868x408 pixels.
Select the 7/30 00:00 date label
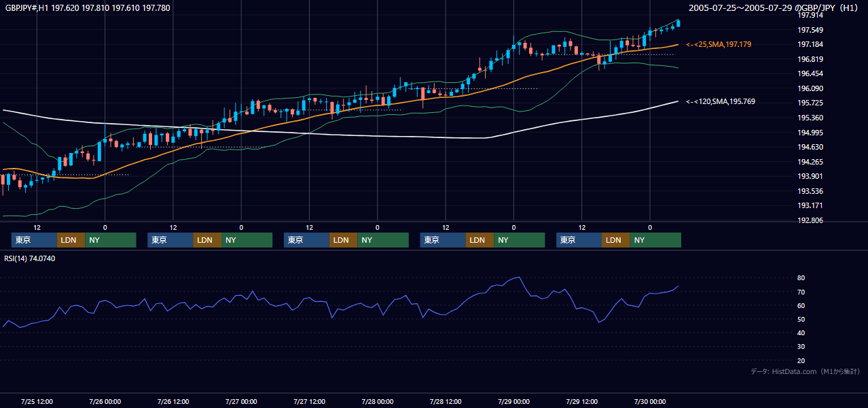pos(650,401)
